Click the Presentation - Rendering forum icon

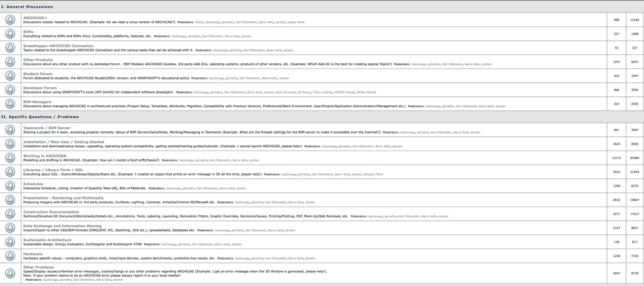click(10, 199)
